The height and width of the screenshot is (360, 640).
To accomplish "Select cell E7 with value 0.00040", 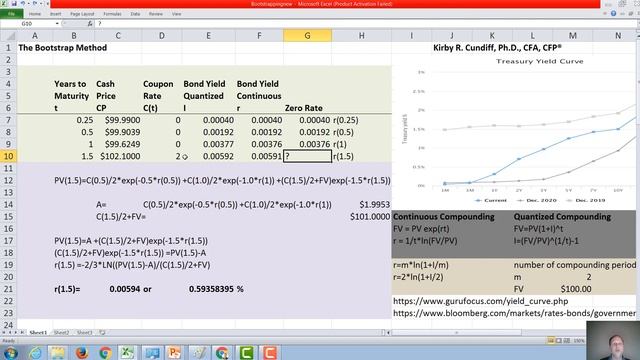I will tap(209, 120).
